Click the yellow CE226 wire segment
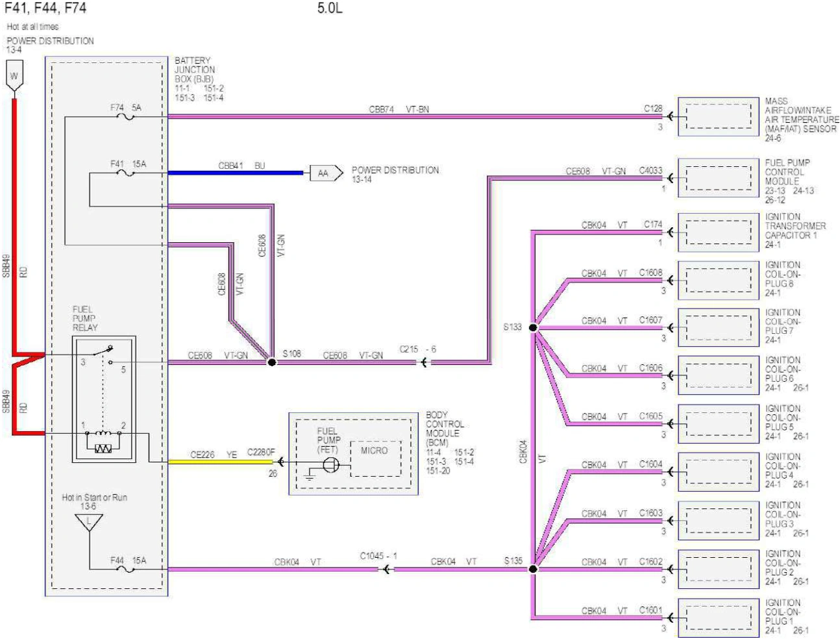The image size is (840, 639). [221, 462]
